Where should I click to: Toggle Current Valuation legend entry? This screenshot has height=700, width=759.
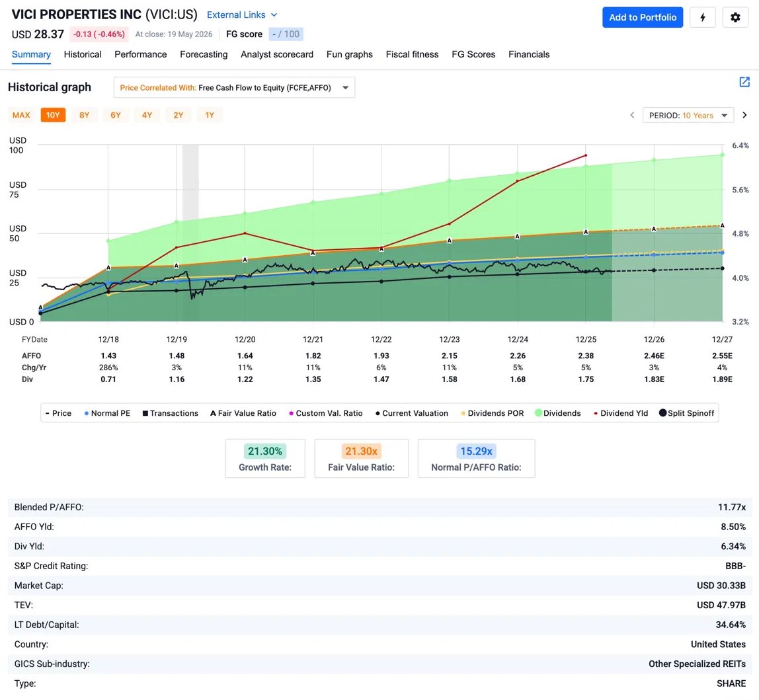pos(411,413)
